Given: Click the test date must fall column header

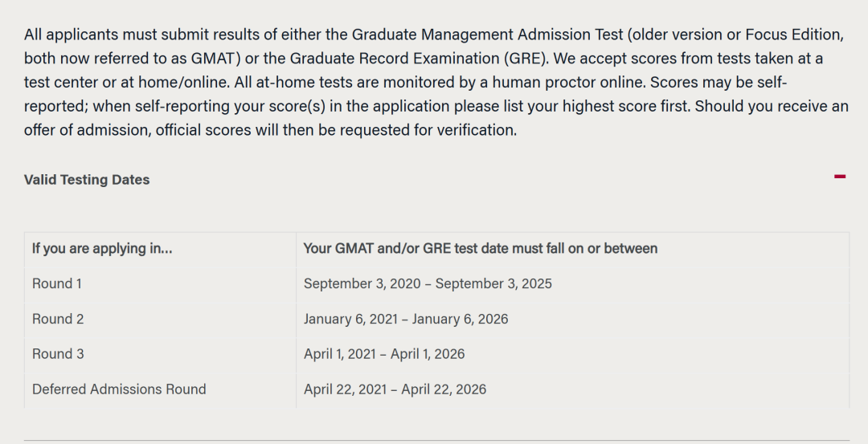Looking at the screenshot, I should (x=480, y=249).
